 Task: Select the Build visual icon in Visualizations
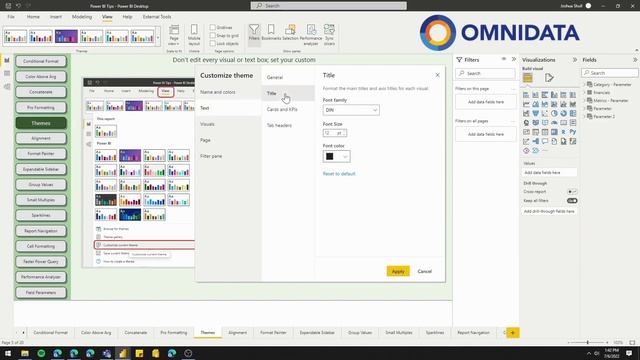[x=528, y=78]
